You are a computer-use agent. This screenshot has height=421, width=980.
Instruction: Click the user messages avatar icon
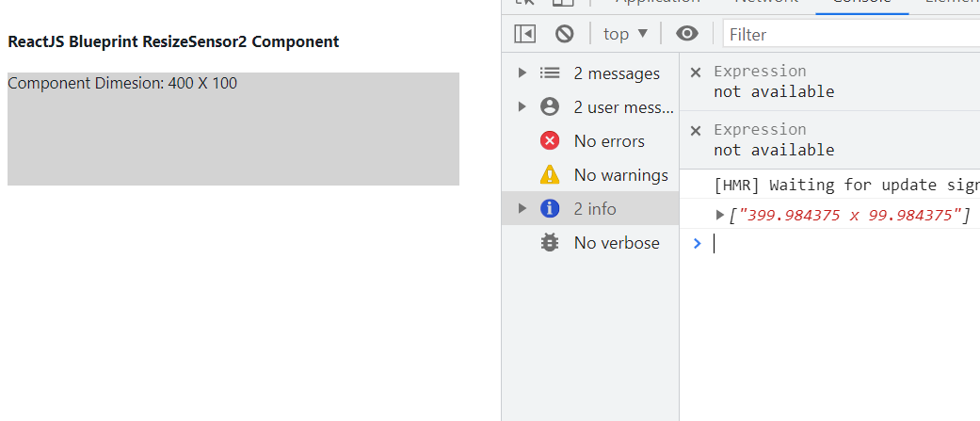tap(550, 107)
